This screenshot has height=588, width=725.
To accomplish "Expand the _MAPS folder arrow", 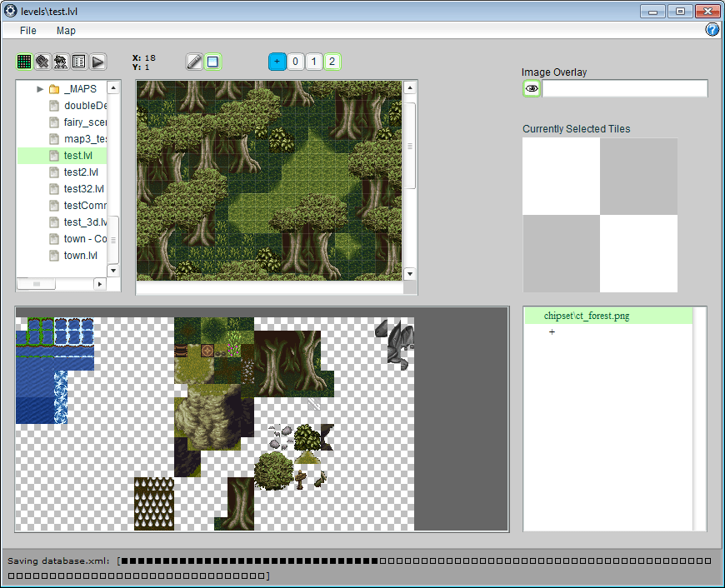I will click(x=39, y=89).
